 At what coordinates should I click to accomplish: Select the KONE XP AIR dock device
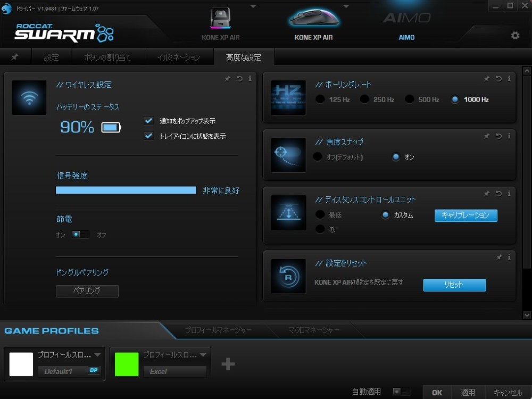[x=221, y=24]
